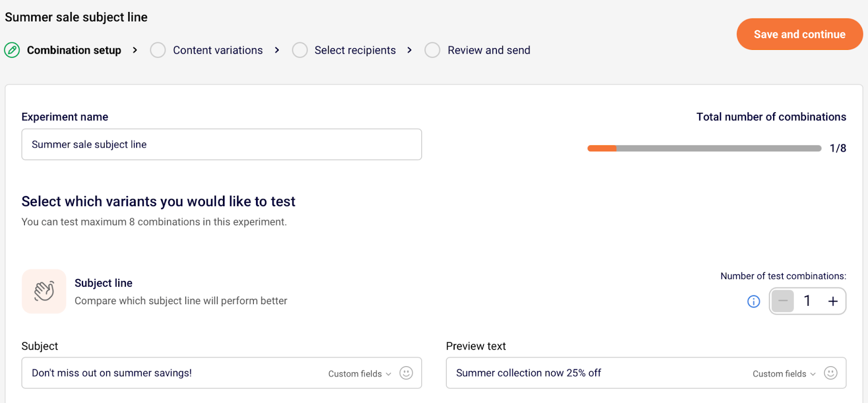The width and height of the screenshot is (868, 403).
Task: Click the total combinations progress bar
Action: coord(704,149)
